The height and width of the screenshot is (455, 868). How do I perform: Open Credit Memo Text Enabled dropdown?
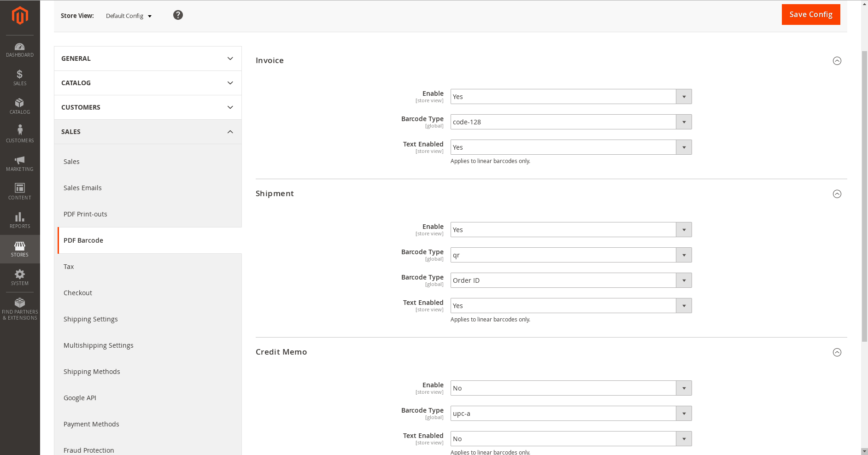click(571, 439)
